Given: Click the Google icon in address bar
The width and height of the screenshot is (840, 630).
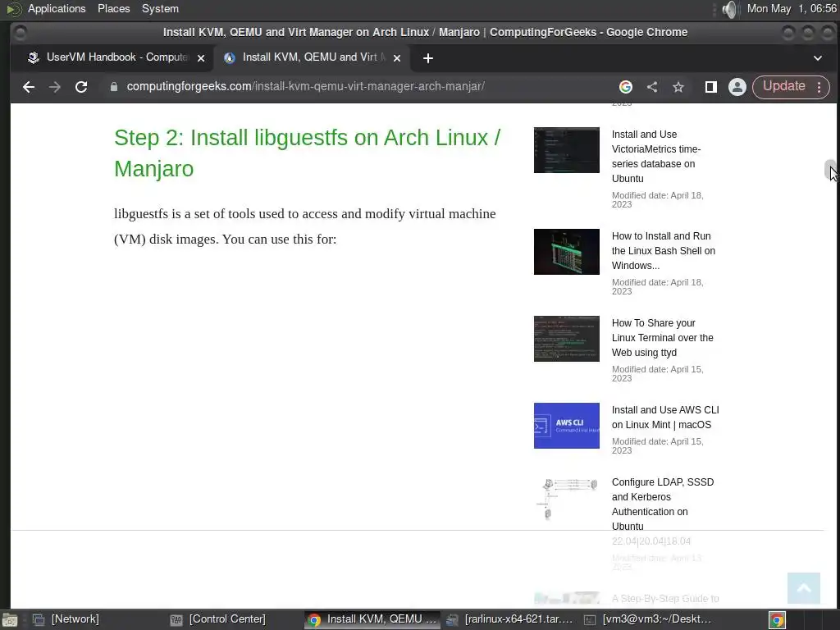Looking at the screenshot, I should (626, 87).
